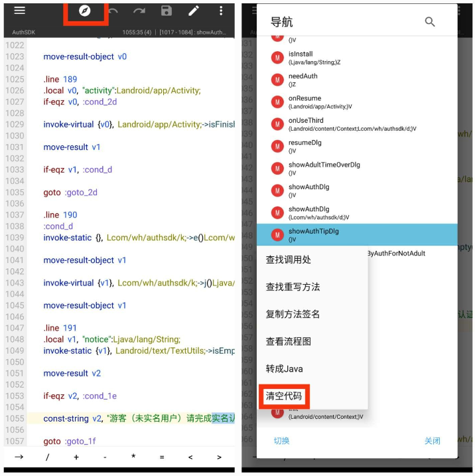Click line number 1055 in gutter

[x=15, y=418]
